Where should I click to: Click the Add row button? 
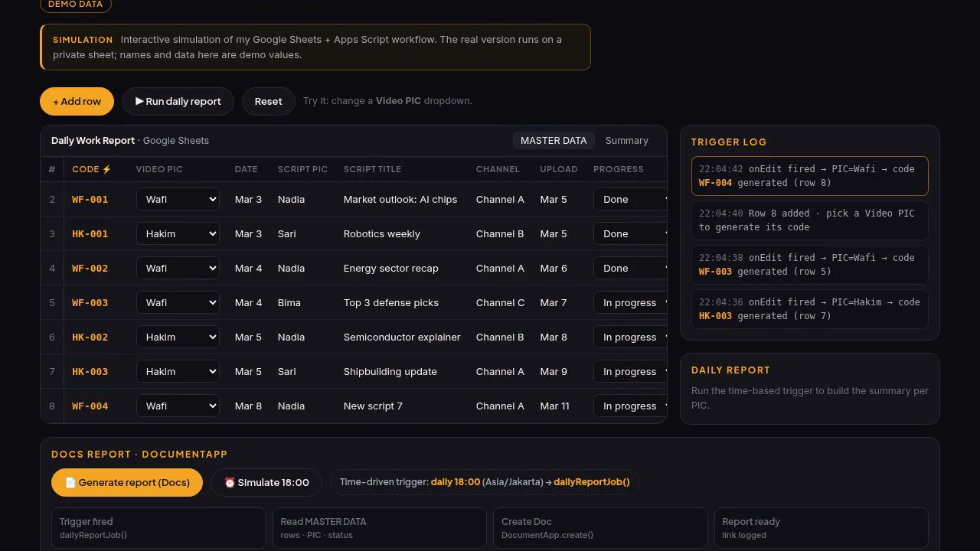pyautogui.click(x=77, y=101)
